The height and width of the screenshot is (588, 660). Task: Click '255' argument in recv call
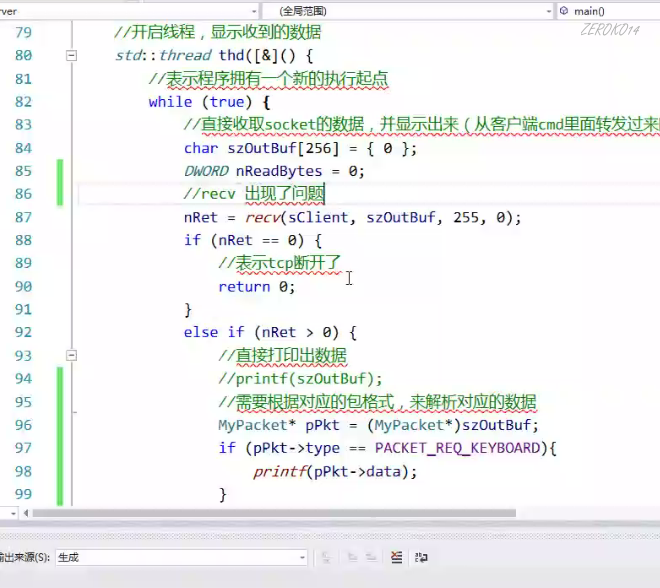(466, 218)
